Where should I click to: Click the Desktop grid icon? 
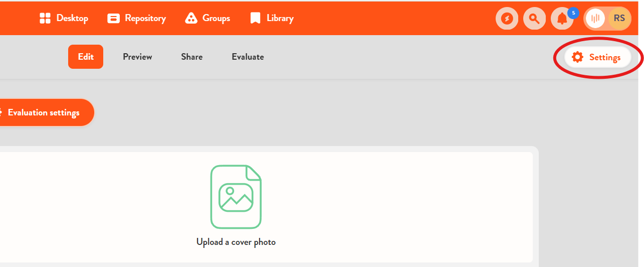pos(45,19)
